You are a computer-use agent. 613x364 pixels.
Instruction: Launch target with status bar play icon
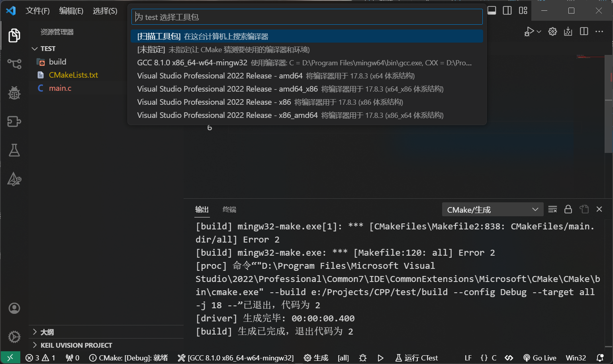(x=380, y=358)
